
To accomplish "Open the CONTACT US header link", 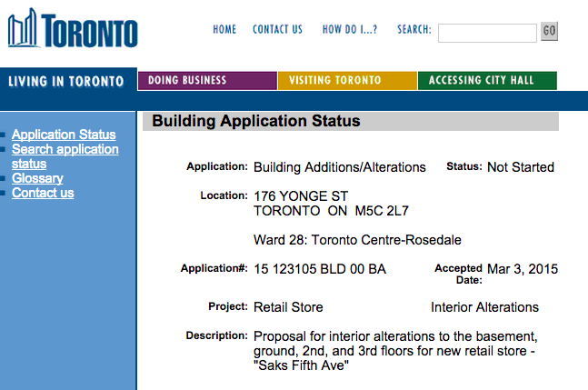I will pyautogui.click(x=277, y=29).
